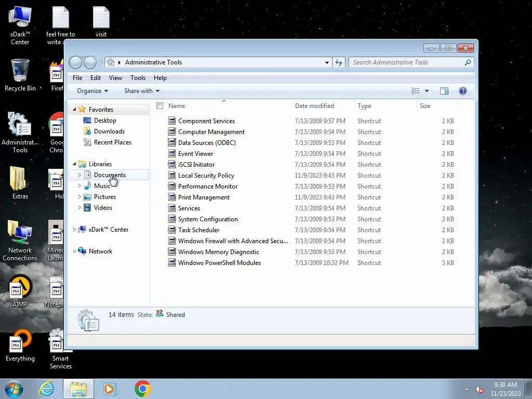Expand the xDark Center node

coord(74,229)
